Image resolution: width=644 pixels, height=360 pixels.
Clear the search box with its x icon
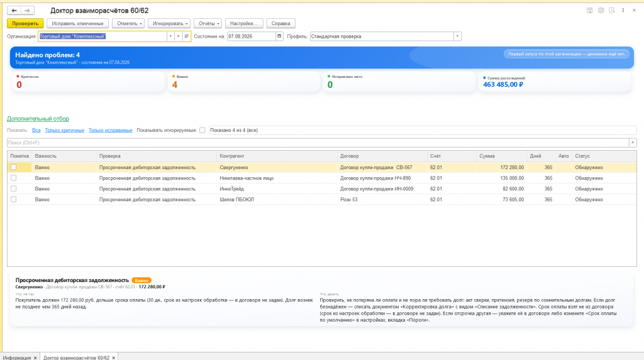click(x=633, y=143)
